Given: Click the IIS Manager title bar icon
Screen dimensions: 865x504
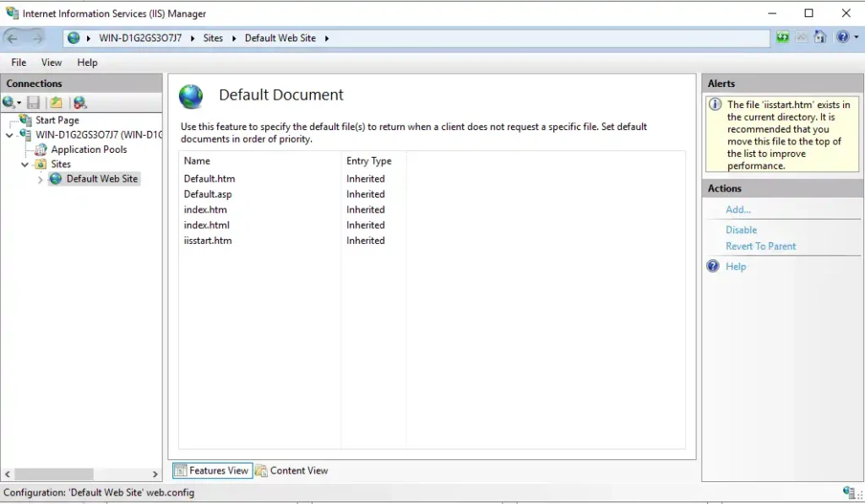Looking at the screenshot, I should click(12, 13).
